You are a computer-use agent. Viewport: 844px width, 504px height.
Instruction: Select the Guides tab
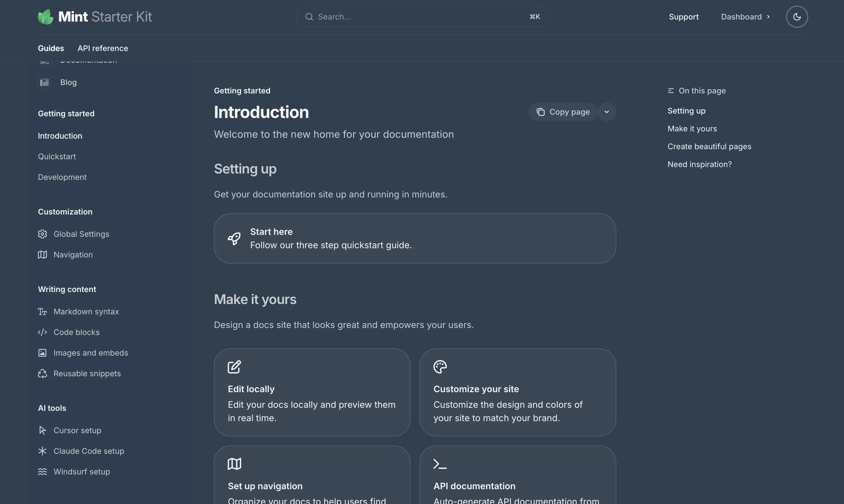click(51, 48)
